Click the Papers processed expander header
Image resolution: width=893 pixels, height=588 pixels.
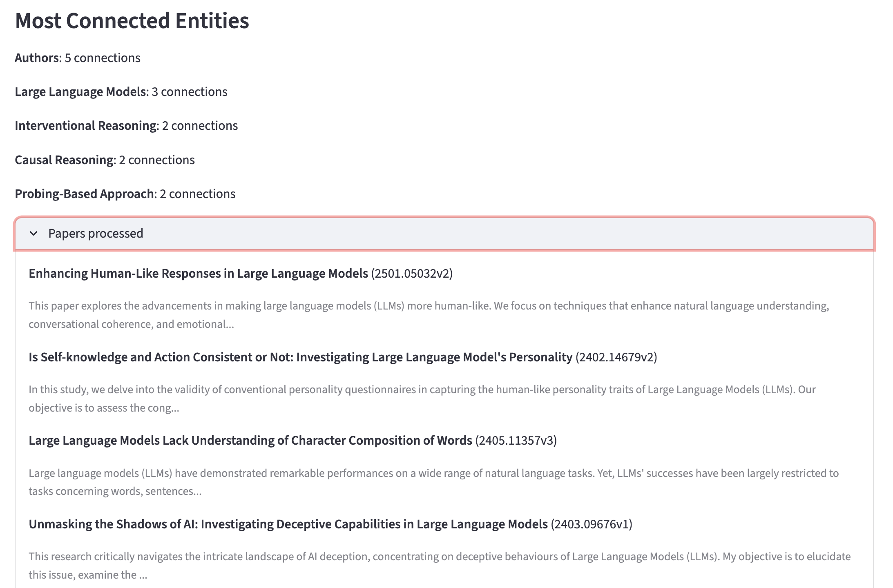tap(444, 234)
